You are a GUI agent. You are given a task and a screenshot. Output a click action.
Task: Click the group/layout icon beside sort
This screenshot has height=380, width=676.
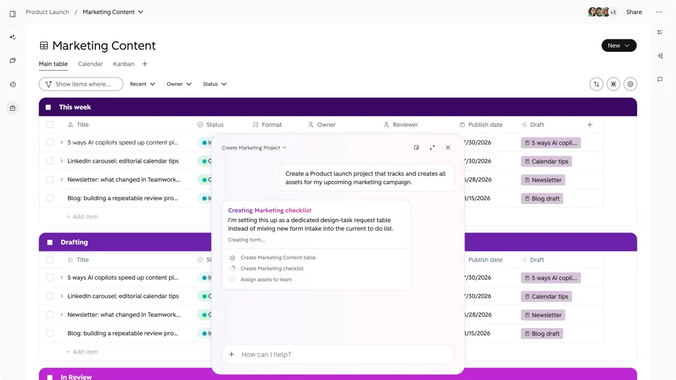tap(613, 84)
